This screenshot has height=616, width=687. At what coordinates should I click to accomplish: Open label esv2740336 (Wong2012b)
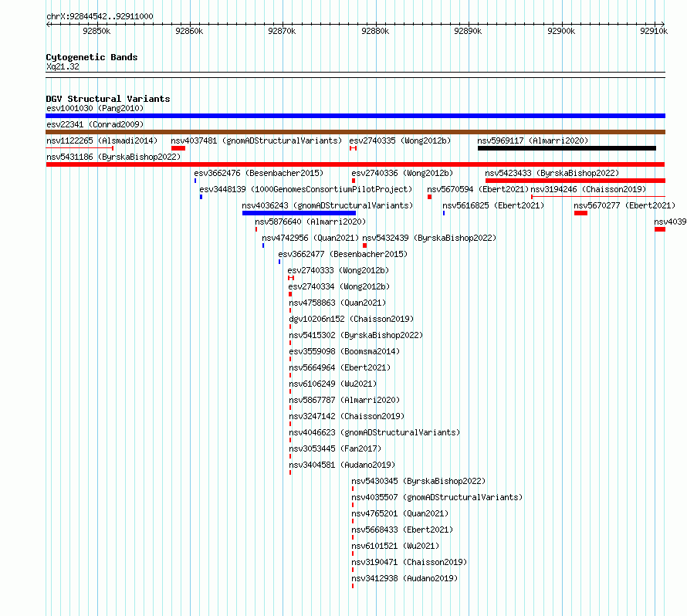pyautogui.click(x=402, y=173)
